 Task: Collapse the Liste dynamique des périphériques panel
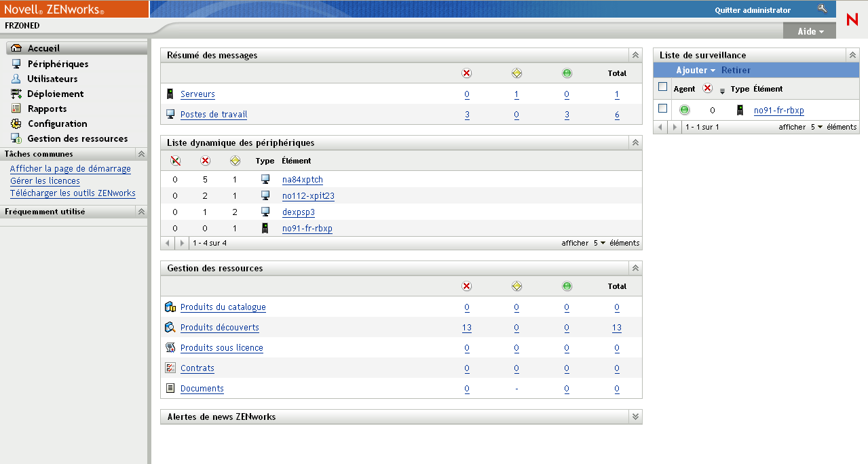(635, 142)
